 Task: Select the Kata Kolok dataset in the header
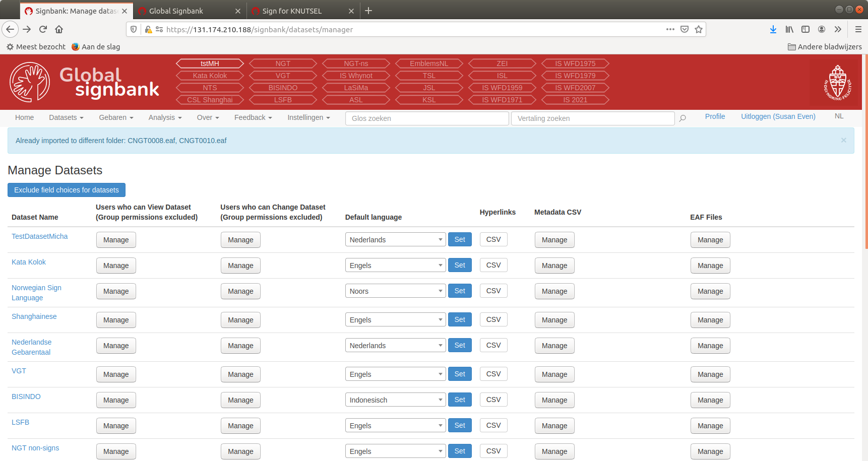(x=210, y=75)
